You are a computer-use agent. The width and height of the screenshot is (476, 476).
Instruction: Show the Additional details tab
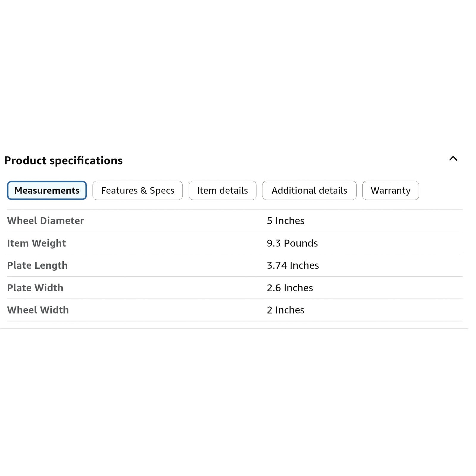point(309,190)
